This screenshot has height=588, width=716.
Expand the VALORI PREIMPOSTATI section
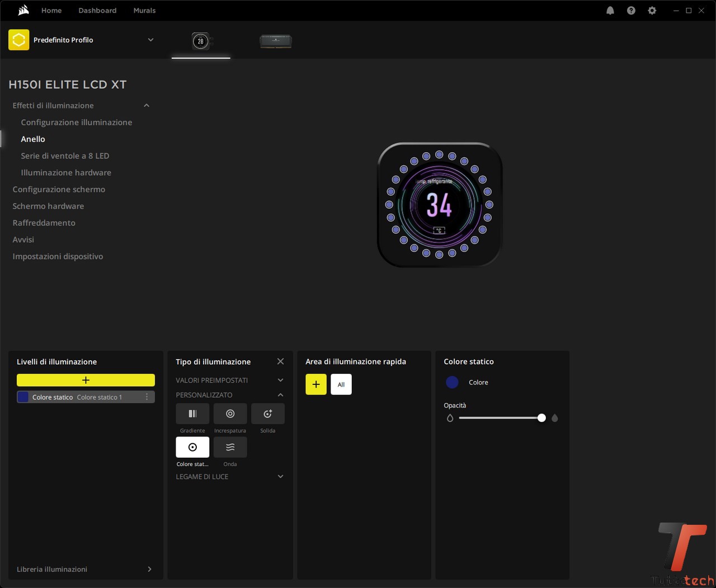pos(280,380)
